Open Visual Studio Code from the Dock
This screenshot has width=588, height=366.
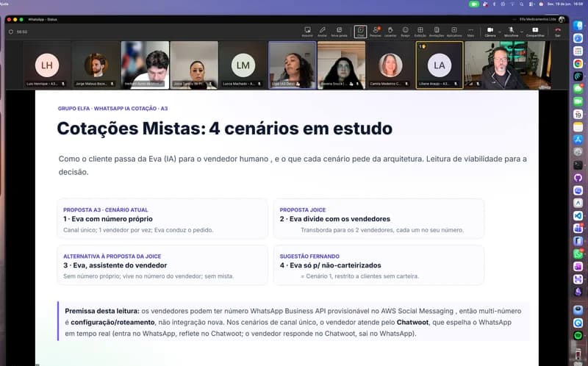point(578,215)
